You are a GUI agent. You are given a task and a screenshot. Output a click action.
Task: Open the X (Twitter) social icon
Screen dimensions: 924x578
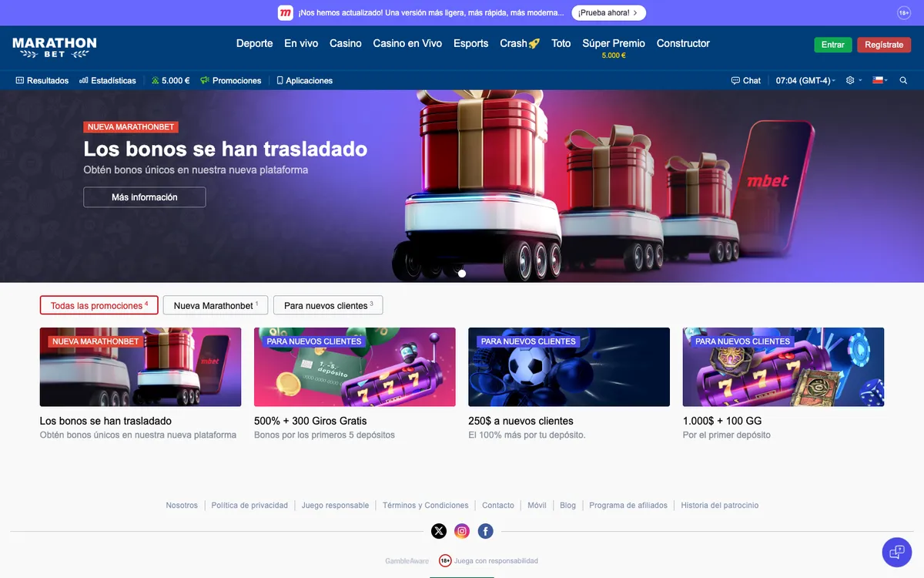coord(439,531)
